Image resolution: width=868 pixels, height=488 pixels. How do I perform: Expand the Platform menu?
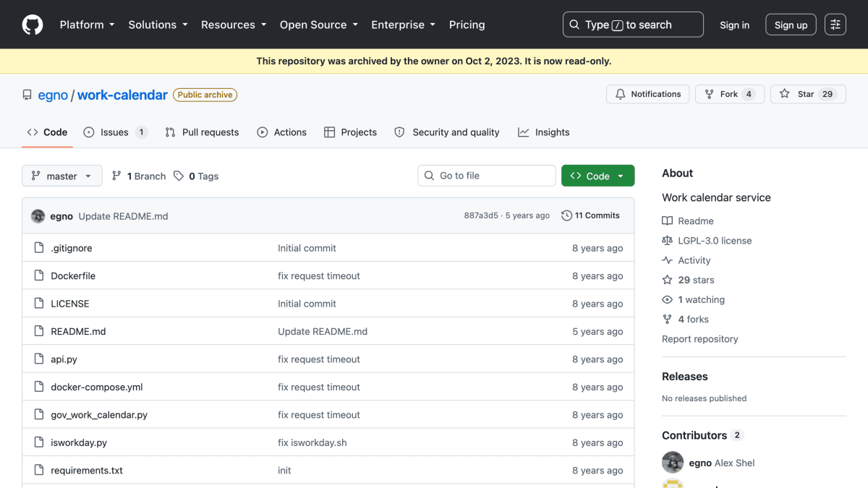88,25
